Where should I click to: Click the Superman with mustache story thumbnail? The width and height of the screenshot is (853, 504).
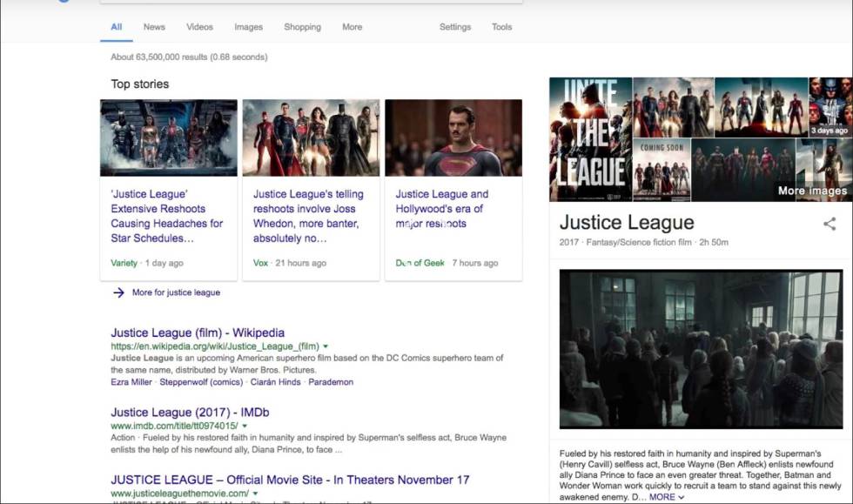453,138
